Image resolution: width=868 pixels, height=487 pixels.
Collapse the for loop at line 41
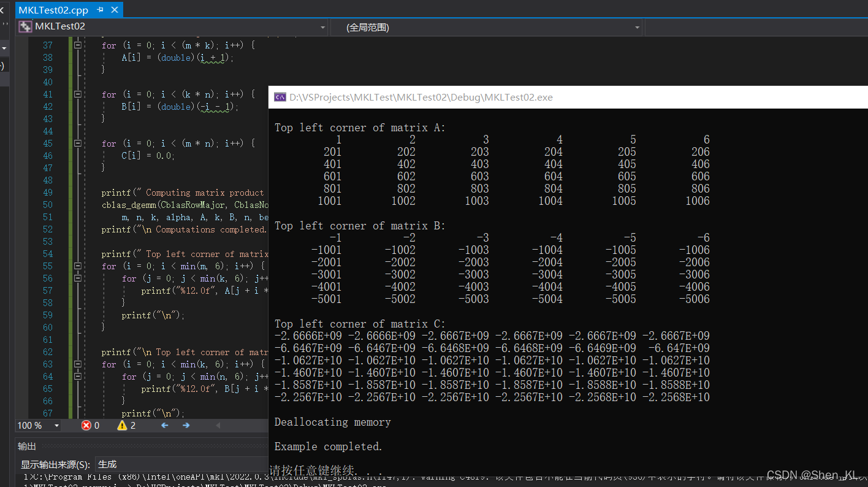pyautogui.click(x=78, y=94)
